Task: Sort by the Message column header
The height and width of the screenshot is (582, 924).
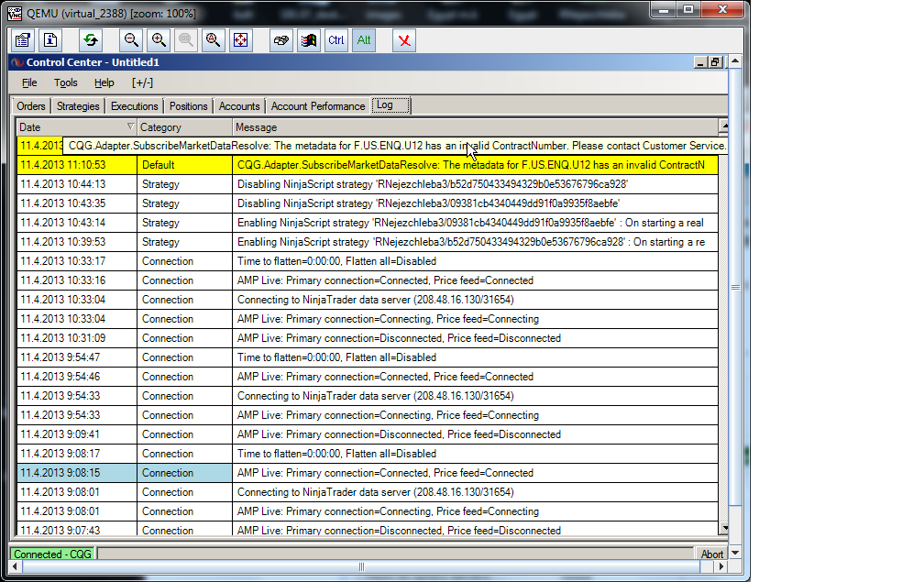Action: pyautogui.click(x=476, y=127)
